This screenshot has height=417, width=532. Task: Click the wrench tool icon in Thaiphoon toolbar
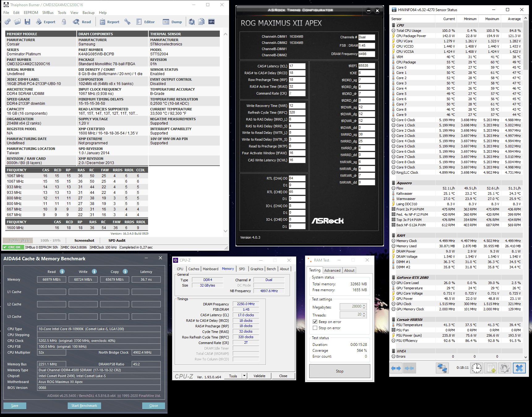point(127,22)
